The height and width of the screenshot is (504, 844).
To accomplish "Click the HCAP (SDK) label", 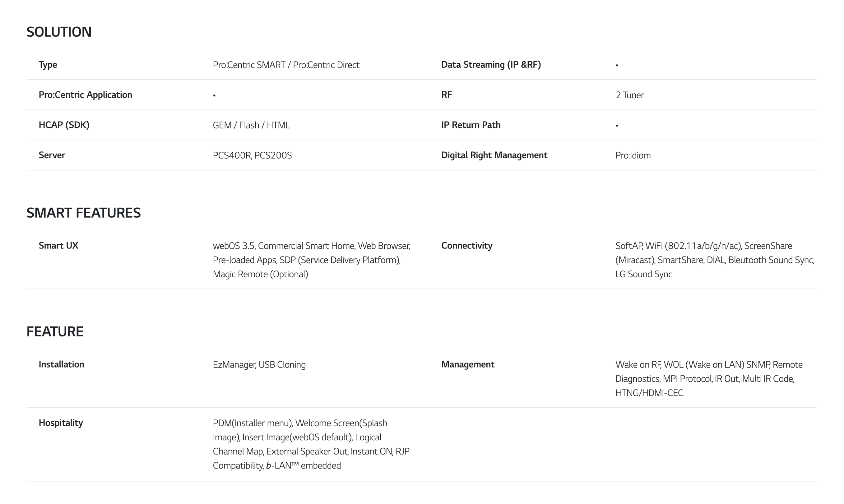I will click(64, 125).
